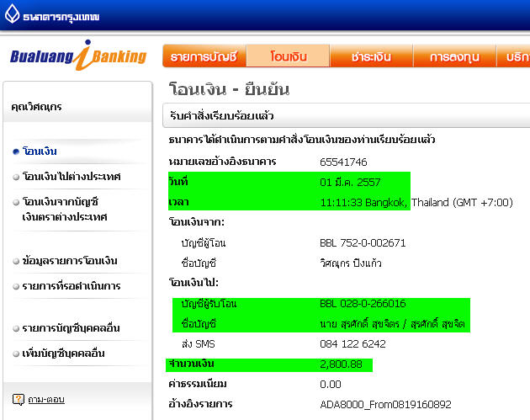Open the รายการบัญชี tab
This screenshot has height=420, width=530.
point(204,56)
